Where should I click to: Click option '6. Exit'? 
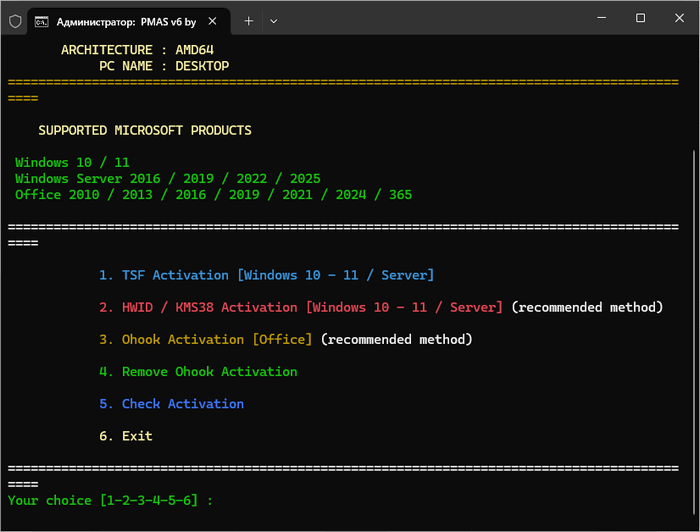126,436
